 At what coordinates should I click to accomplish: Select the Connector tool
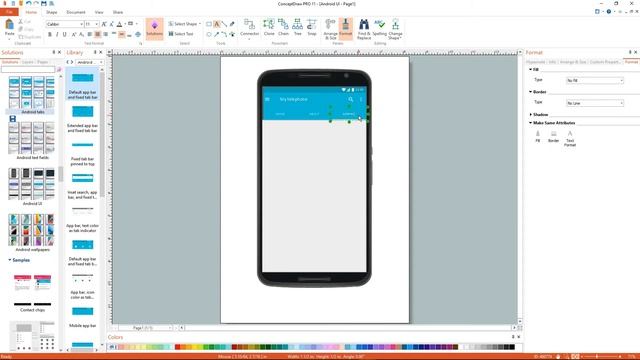(249, 28)
